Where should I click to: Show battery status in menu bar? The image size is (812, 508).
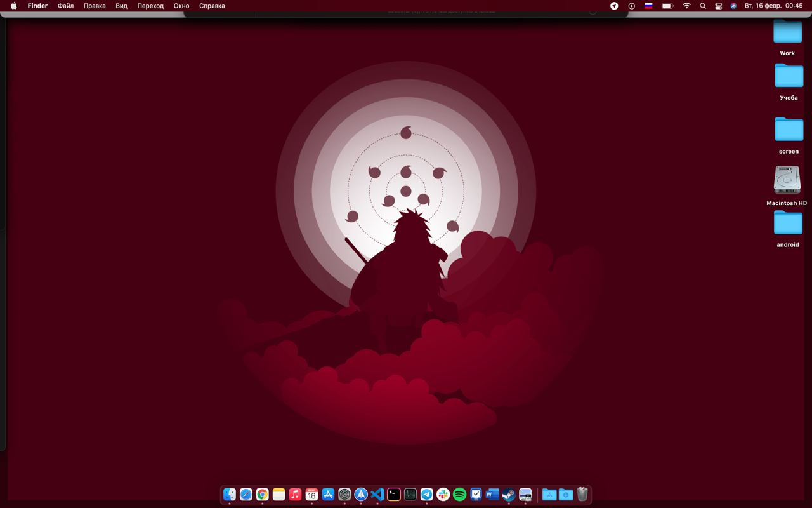point(667,6)
